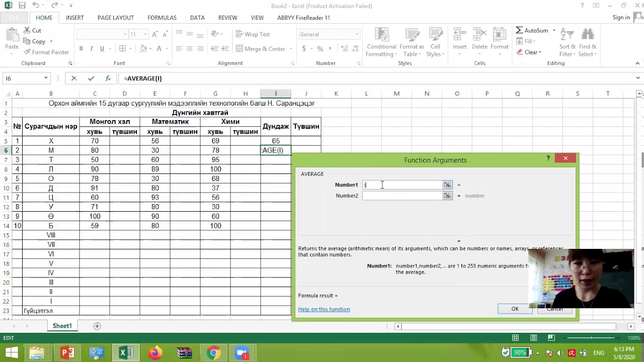The height and width of the screenshot is (362, 644).
Task: Open Help on this function link
Action: [x=324, y=309]
